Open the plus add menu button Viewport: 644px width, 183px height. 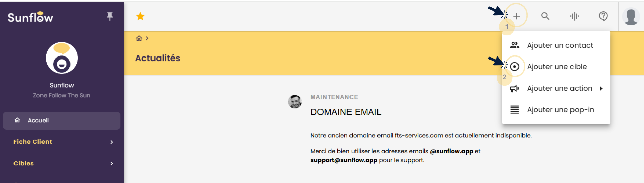pos(516,16)
